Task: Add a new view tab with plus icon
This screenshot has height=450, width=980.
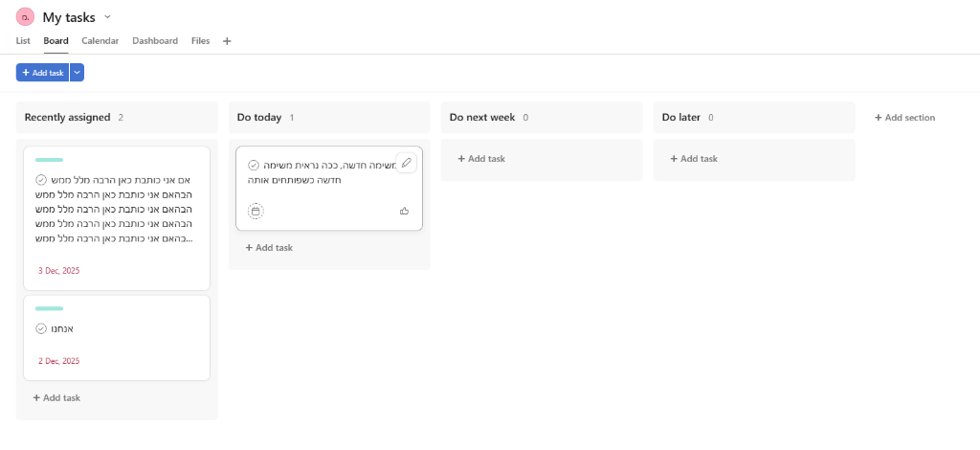Action: point(227,41)
